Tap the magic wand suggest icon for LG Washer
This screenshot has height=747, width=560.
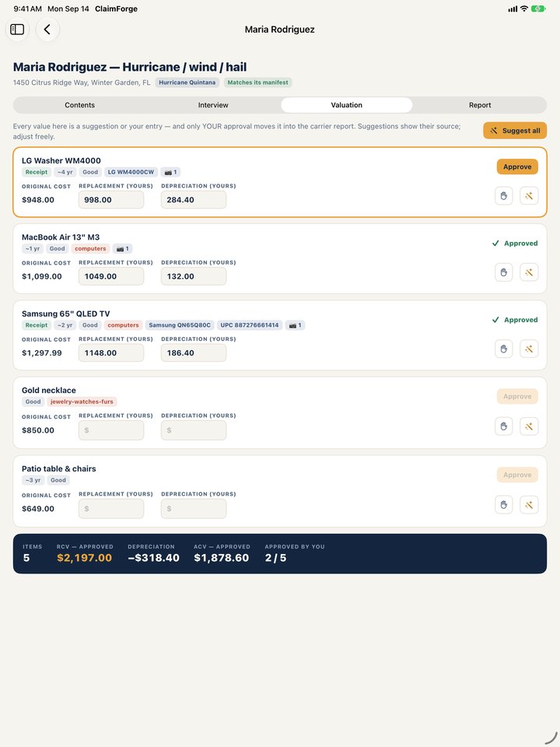click(529, 196)
